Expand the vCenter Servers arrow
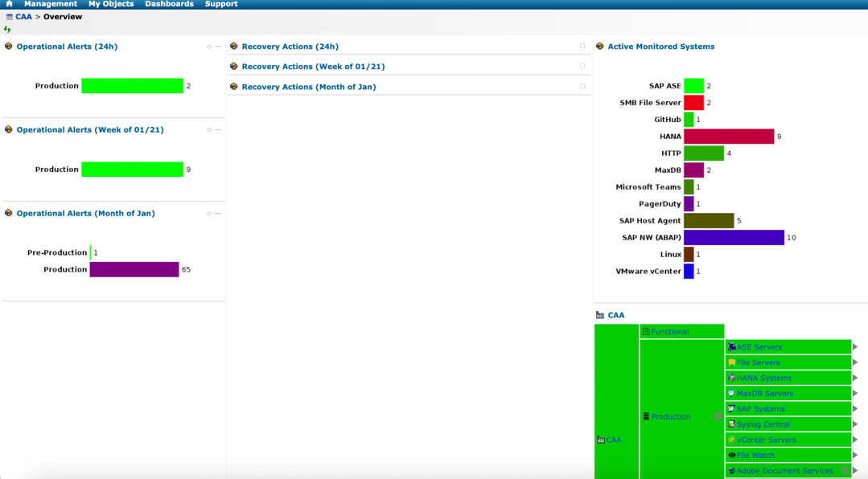Image resolution: width=868 pixels, height=479 pixels. tap(855, 440)
